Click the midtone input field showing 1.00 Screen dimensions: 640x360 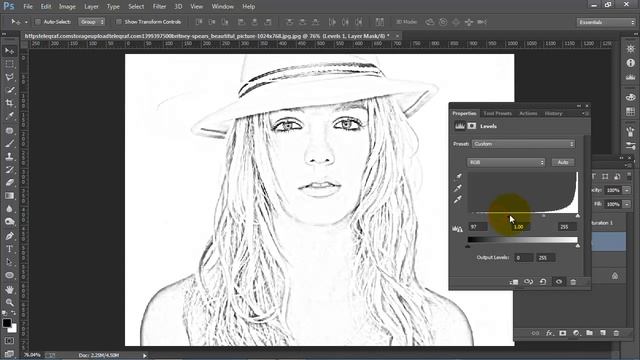tap(521, 227)
